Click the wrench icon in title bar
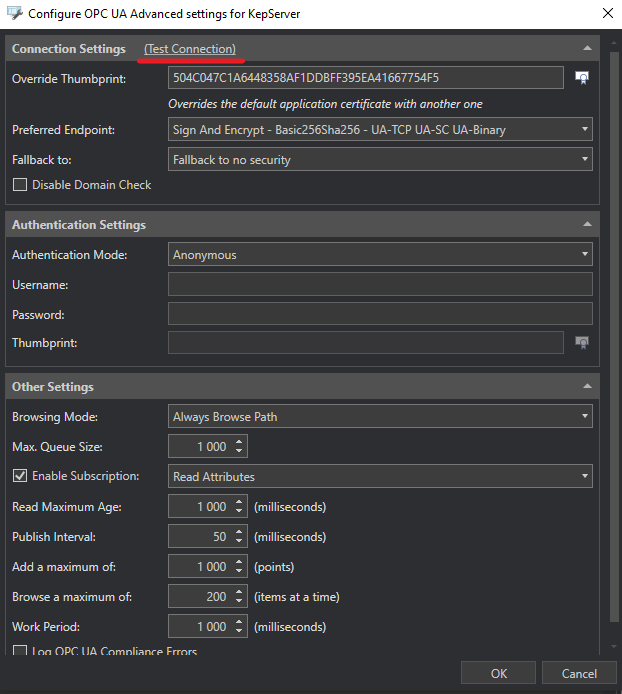622x694 pixels. 15,13
